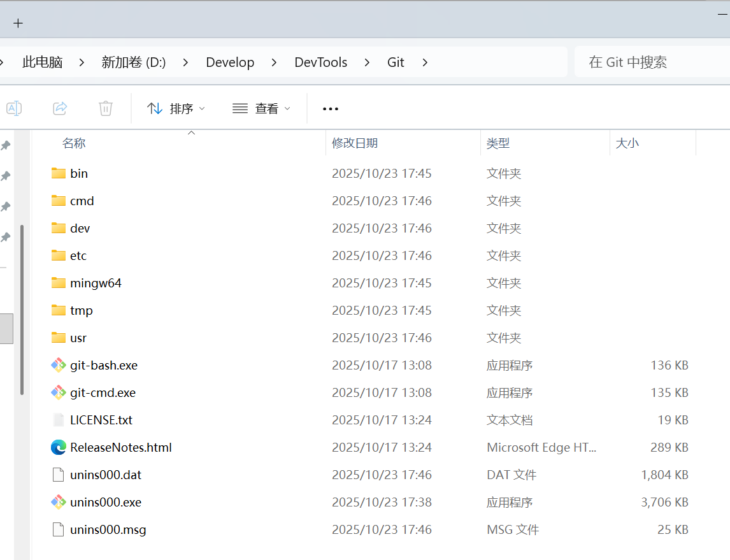Expand chevron after 此电脑 breadcrumb
Image resolution: width=730 pixels, height=560 pixels.
coord(82,62)
